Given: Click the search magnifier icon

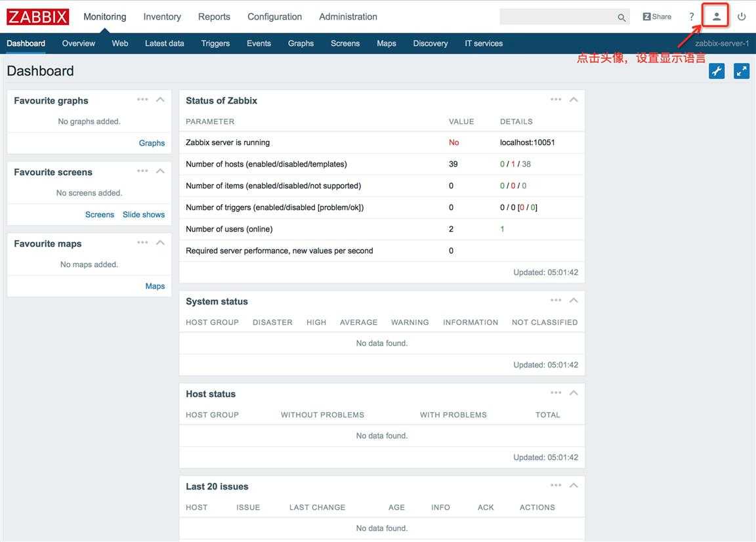Looking at the screenshot, I should click(x=621, y=17).
